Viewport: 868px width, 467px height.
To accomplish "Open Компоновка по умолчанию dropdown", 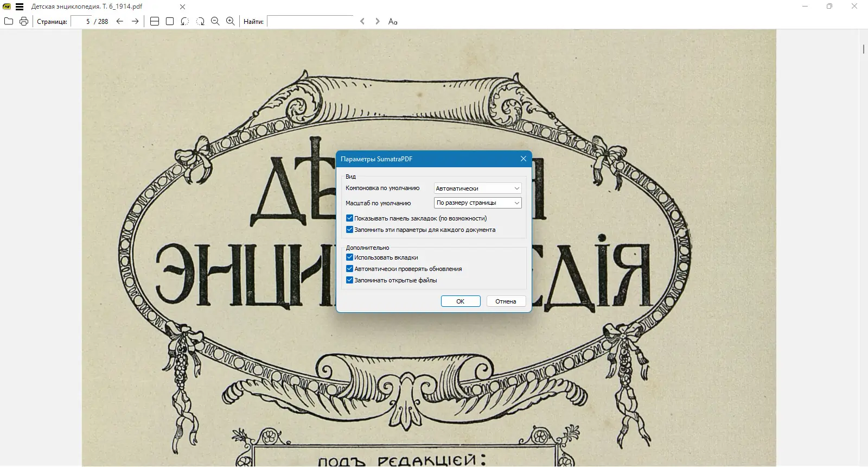I will (x=478, y=188).
